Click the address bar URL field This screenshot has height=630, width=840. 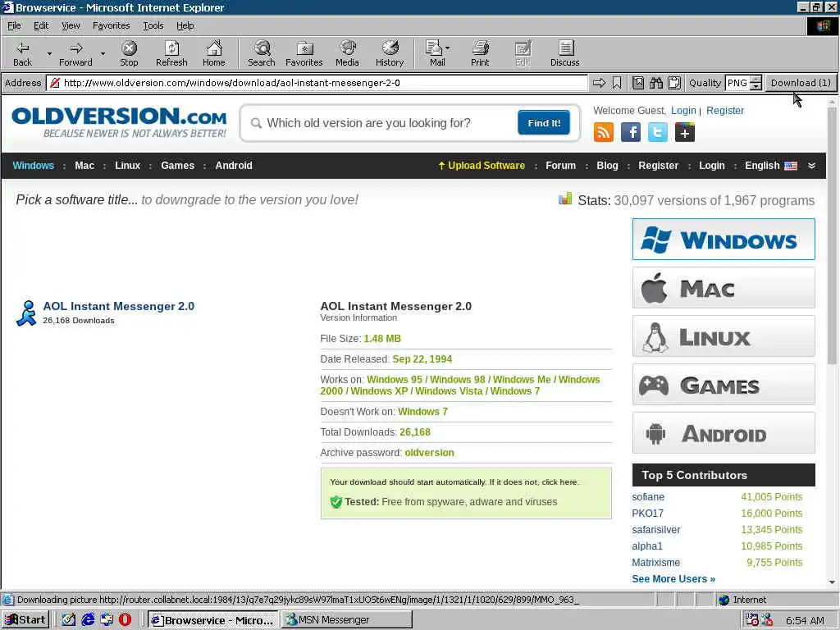(x=317, y=83)
